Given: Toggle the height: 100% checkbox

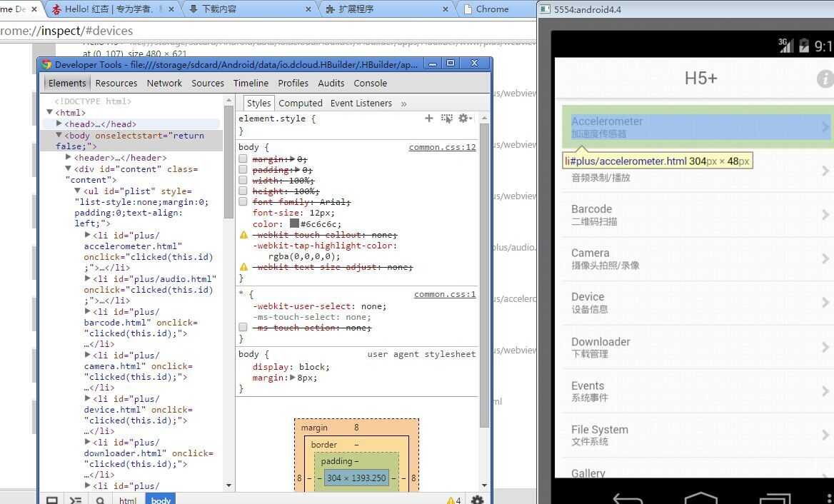Looking at the screenshot, I should 243,191.
